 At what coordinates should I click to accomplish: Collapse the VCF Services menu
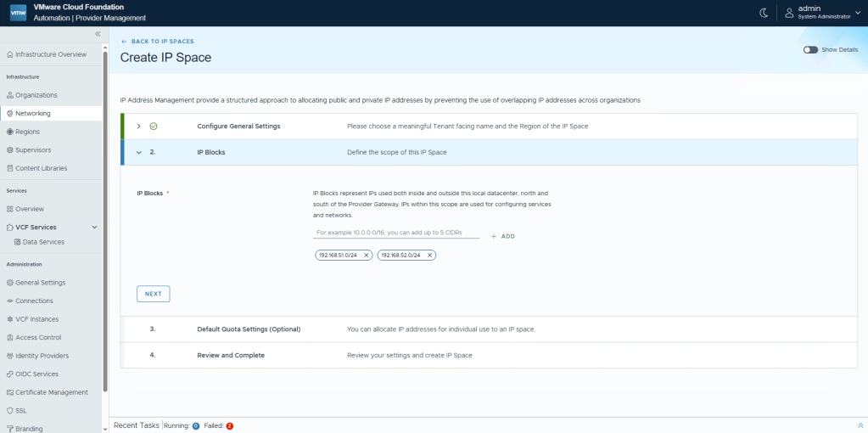coord(94,228)
